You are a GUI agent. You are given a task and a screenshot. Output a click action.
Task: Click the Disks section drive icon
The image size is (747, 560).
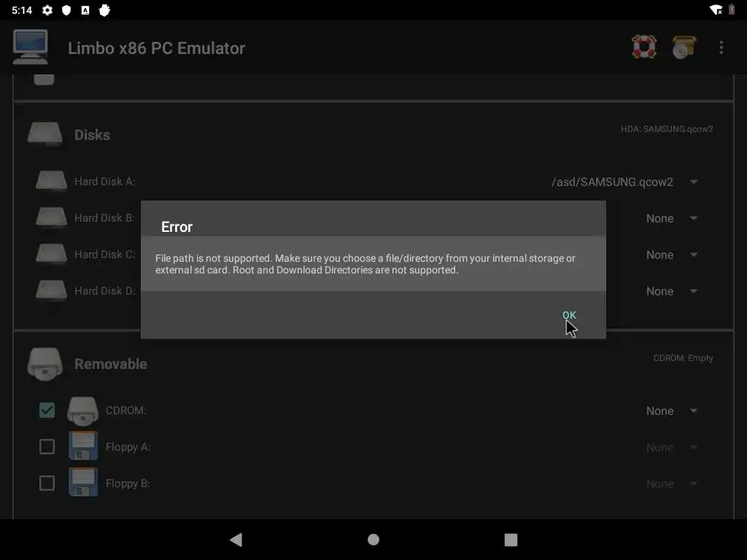click(44, 134)
